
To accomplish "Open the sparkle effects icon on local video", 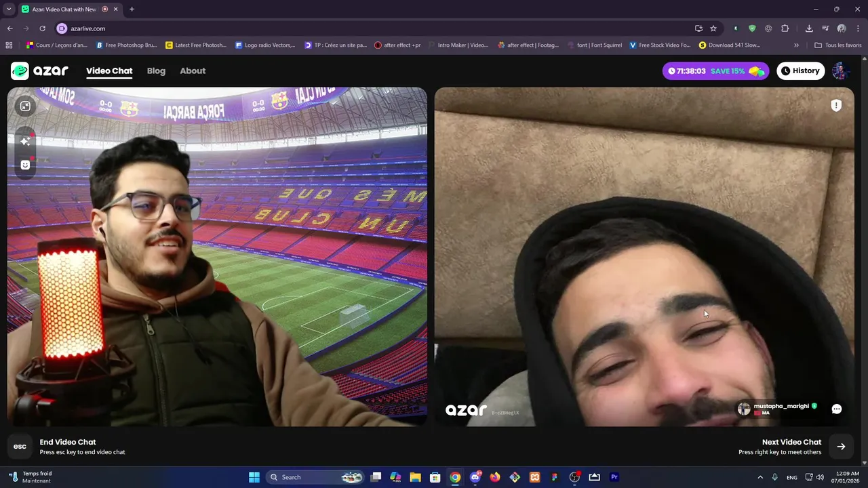I will click(x=25, y=141).
